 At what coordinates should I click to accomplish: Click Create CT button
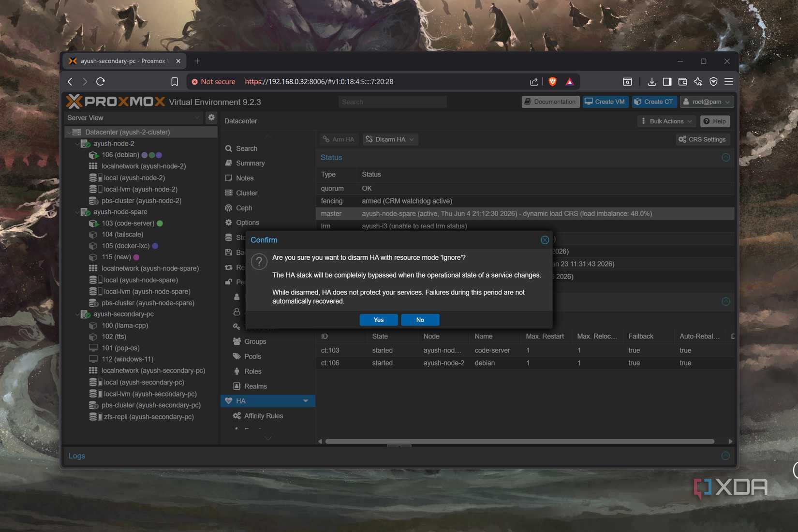pos(653,102)
